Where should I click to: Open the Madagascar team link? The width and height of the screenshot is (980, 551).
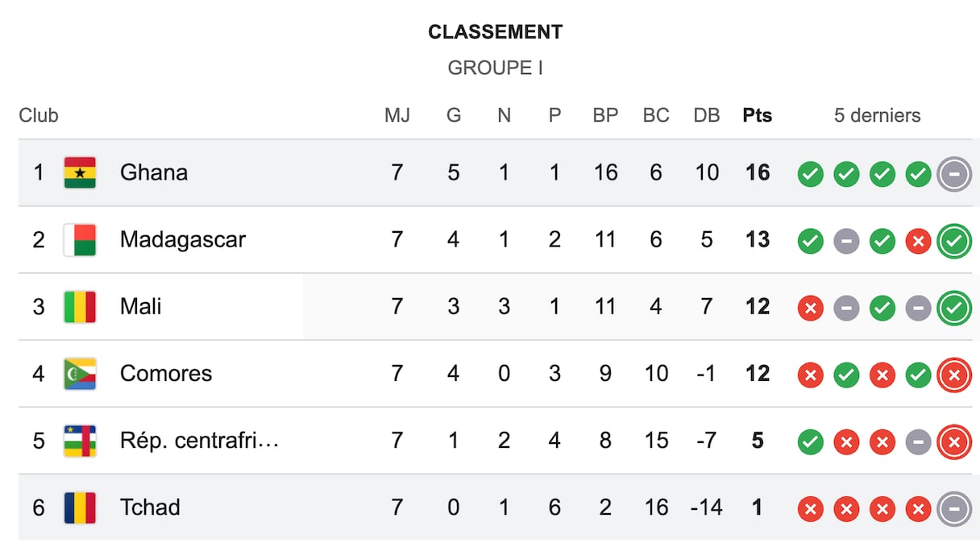pos(182,239)
